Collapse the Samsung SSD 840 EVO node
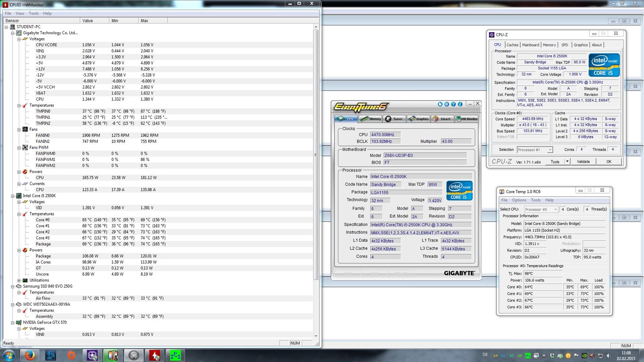 pos(13,287)
